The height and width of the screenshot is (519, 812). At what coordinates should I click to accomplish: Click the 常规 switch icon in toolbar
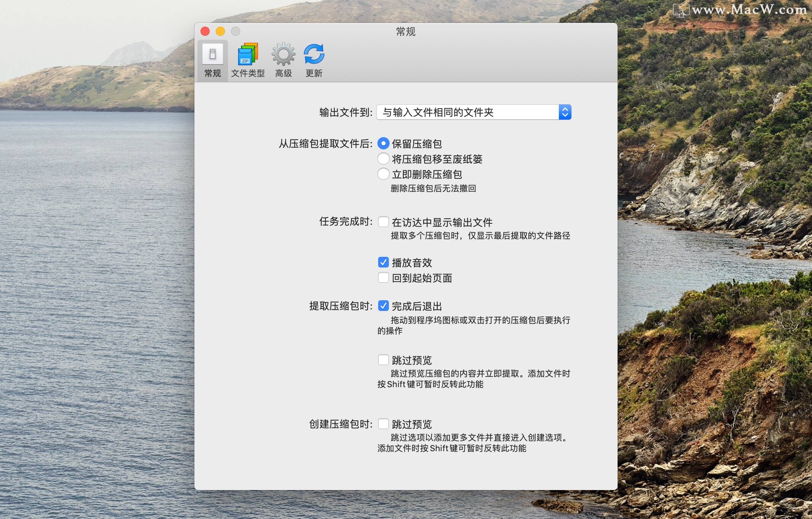click(212, 54)
